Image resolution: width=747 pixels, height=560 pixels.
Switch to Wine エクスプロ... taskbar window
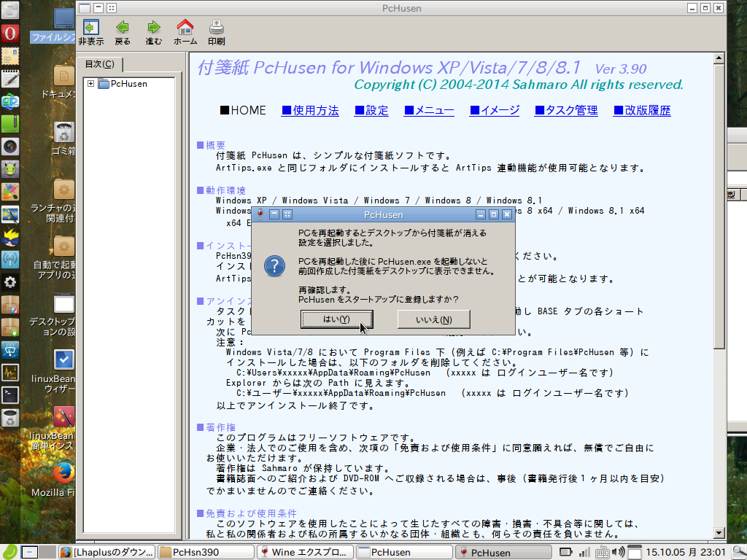point(305,553)
